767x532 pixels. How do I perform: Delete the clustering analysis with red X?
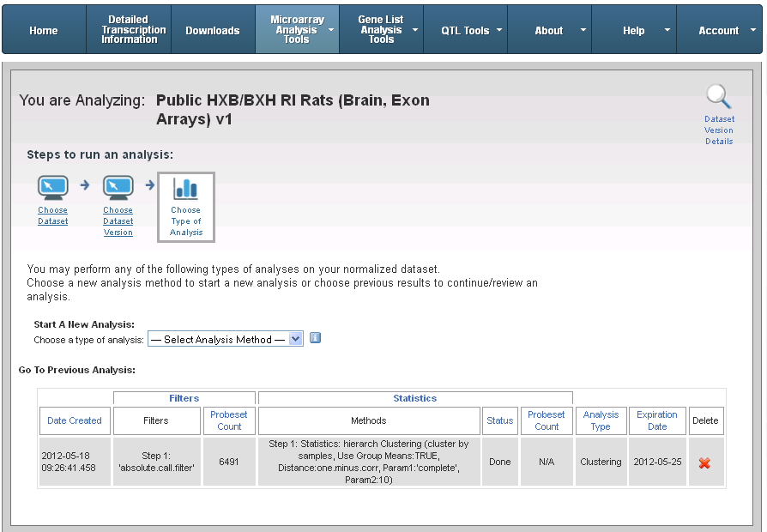click(x=705, y=462)
